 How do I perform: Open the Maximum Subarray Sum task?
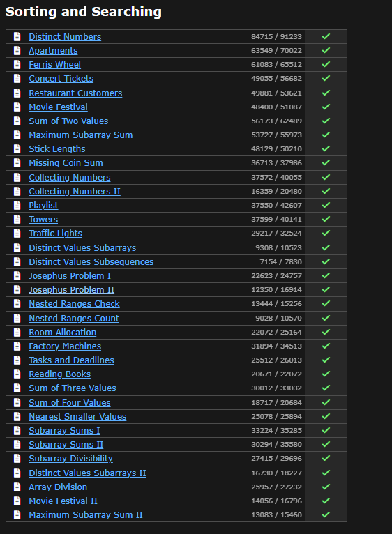(81, 135)
